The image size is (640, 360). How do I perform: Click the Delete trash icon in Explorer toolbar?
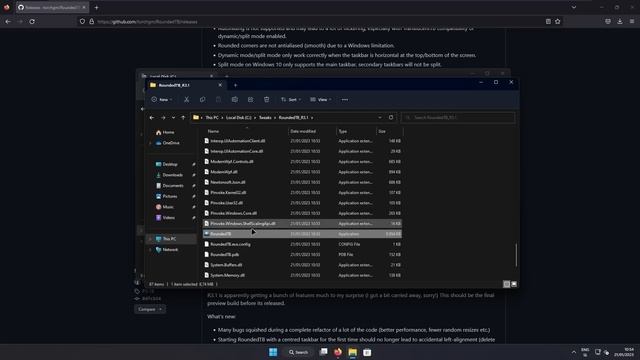click(267, 100)
